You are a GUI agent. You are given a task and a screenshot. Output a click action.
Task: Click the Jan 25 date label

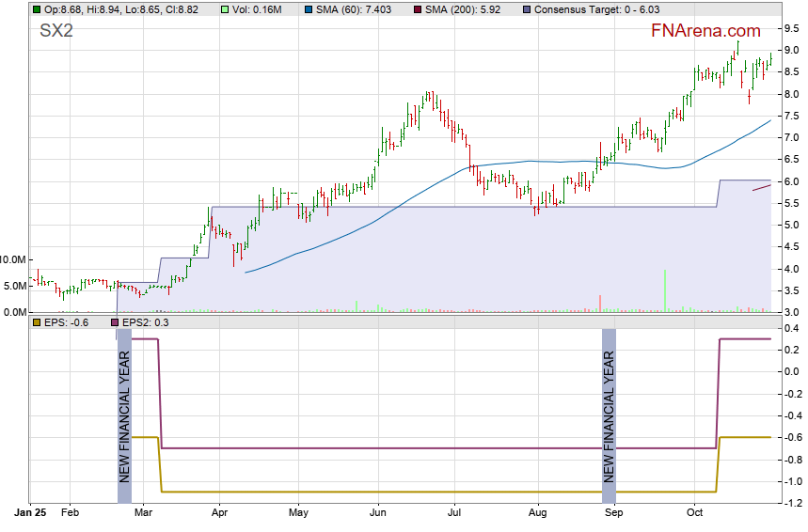(x=30, y=514)
